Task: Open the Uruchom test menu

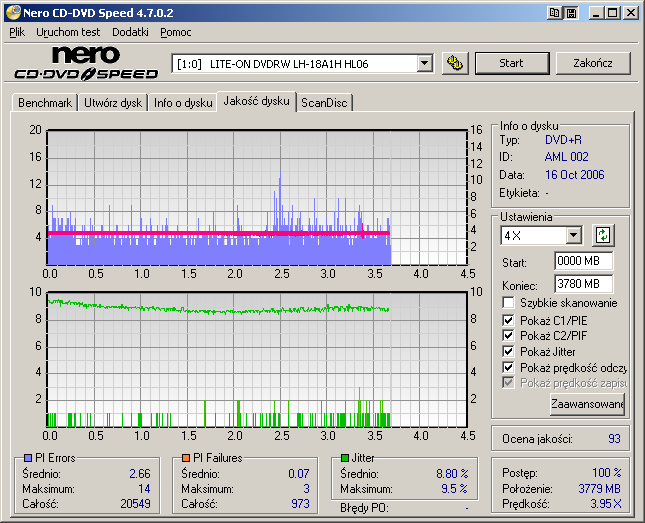Action: 68,32
